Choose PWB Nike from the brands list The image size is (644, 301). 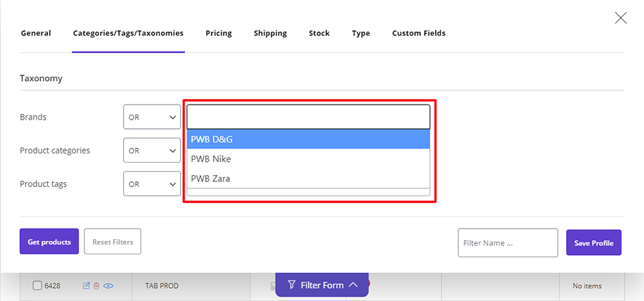(308, 158)
